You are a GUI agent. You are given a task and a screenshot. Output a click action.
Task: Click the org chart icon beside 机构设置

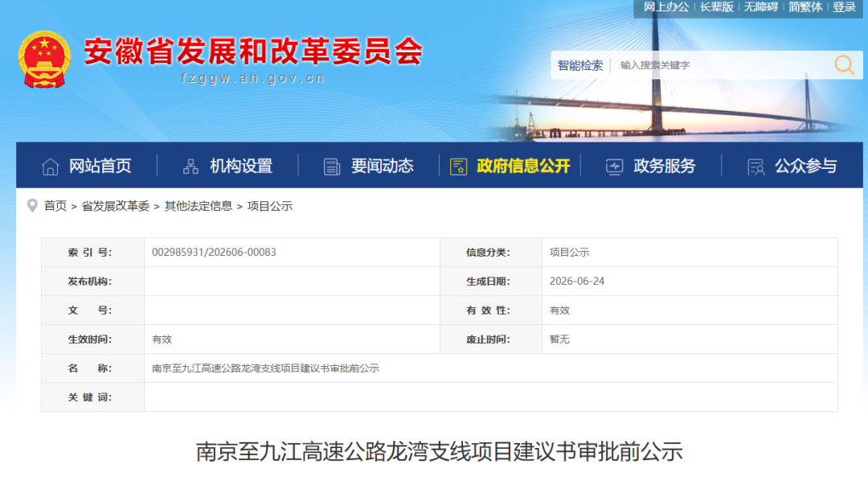tap(191, 167)
